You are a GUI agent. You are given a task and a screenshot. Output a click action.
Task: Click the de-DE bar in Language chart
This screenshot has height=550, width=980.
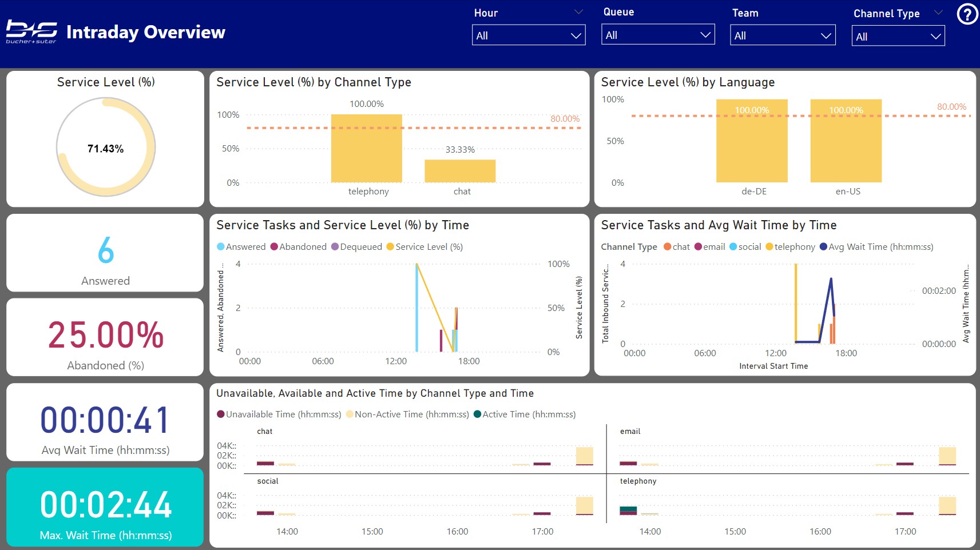(x=752, y=141)
